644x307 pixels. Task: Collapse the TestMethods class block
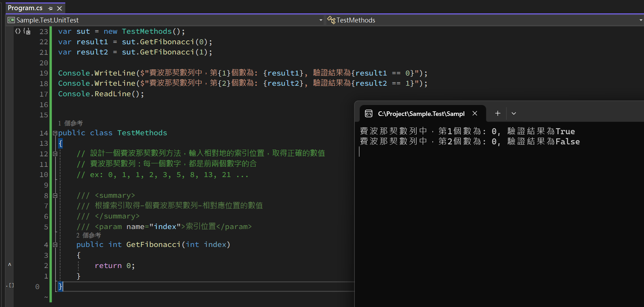55,133
